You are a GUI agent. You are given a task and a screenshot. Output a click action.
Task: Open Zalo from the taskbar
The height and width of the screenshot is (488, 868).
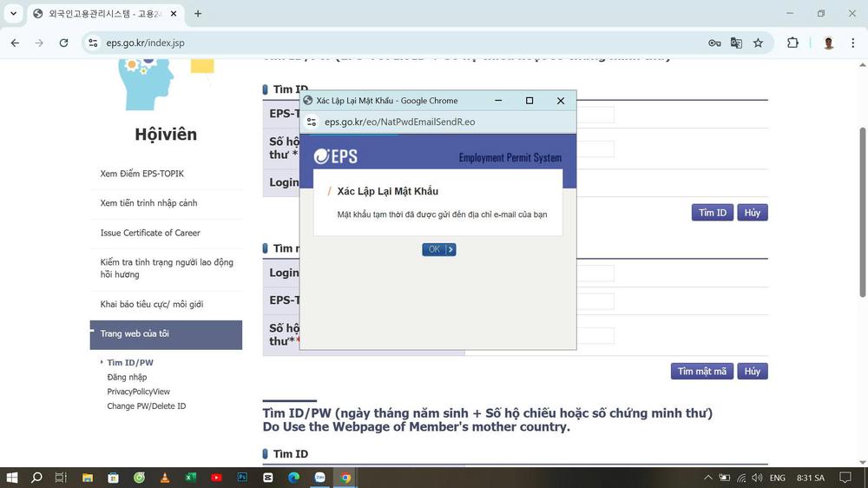coord(320,478)
